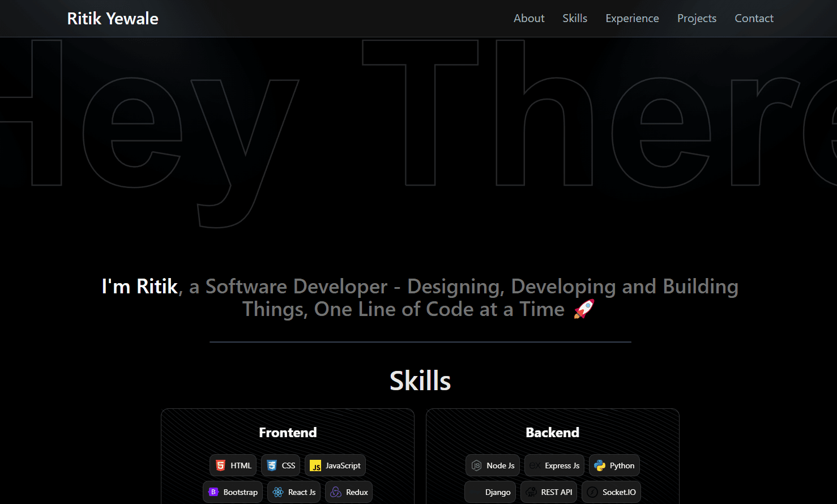Viewport: 837px width, 504px height.
Task: Open Projects from the top navigation
Action: pos(697,18)
